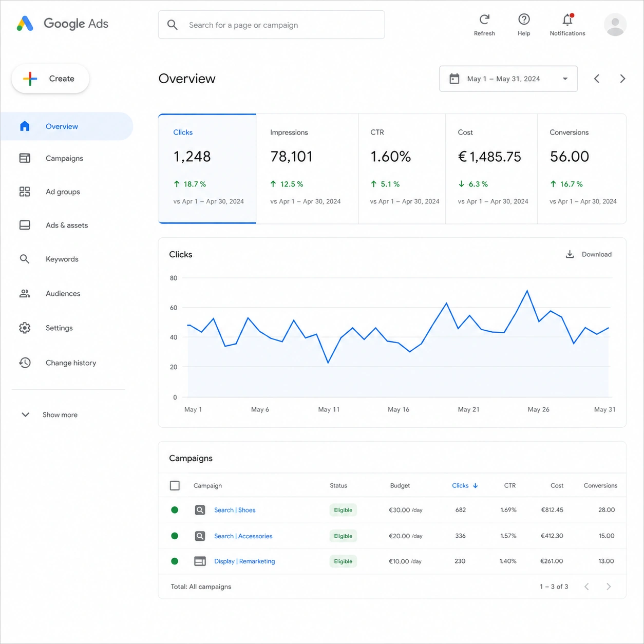Open Notifications bell icon
The height and width of the screenshot is (644, 644).
click(x=567, y=20)
